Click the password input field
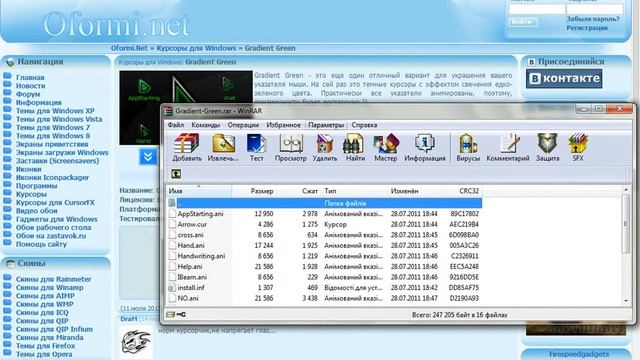The height and width of the screenshot is (360, 640). [x=595, y=9]
